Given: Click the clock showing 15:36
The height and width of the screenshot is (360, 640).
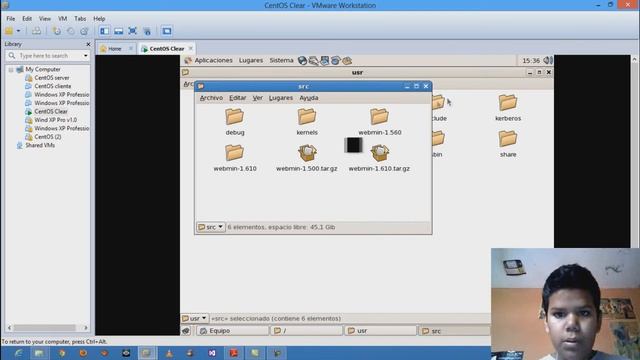Looking at the screenshot, I should click(x=531, y=60).
